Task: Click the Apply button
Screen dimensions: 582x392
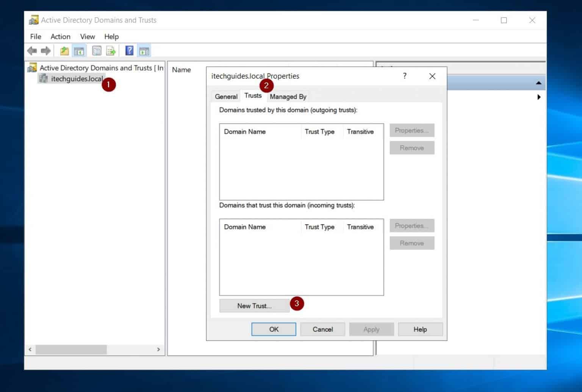Action: tap(371, 329)
